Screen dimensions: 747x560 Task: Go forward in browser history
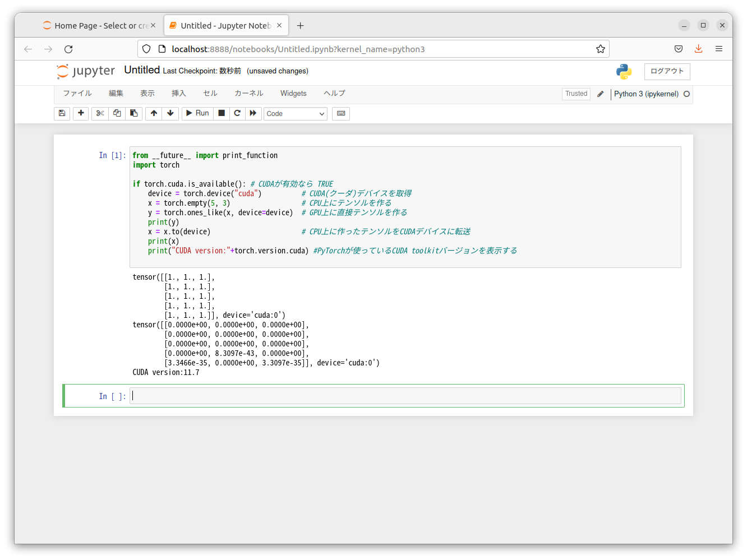(48, 49)
